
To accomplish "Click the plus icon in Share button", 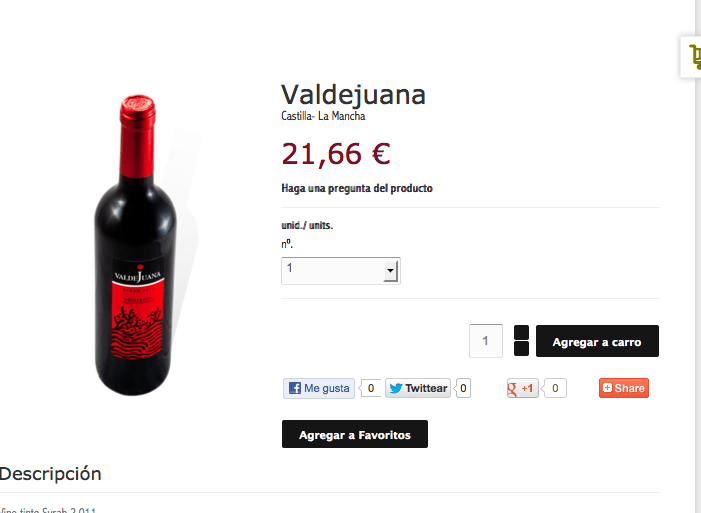I will pos(607,388).
